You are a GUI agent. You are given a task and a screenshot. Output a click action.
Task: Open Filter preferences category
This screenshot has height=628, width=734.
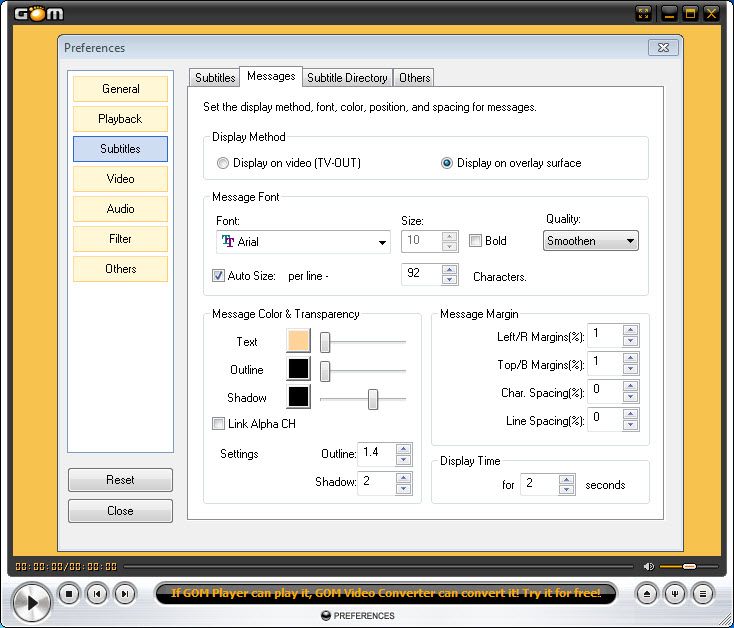point(120,239)
